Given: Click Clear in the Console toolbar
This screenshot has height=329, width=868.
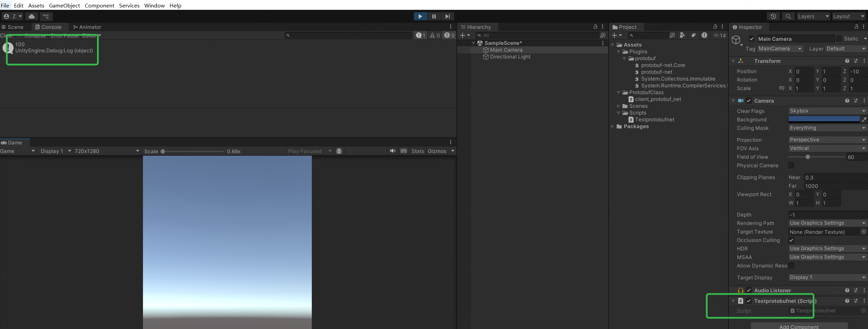Looking at the screenshot, I should [7, 35].
